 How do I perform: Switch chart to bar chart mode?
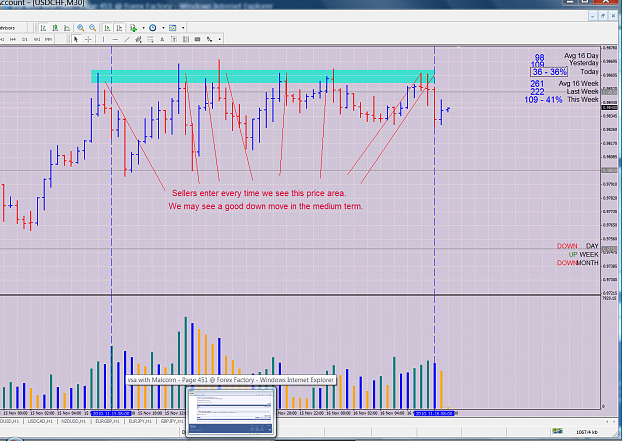43,28
